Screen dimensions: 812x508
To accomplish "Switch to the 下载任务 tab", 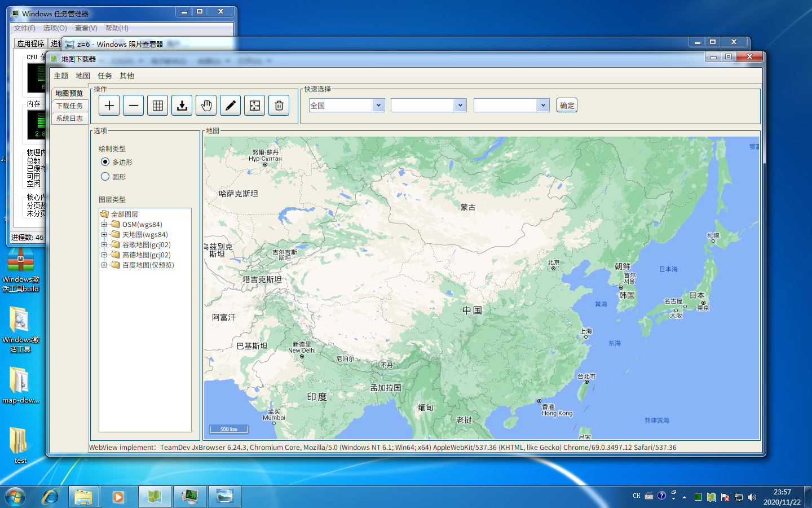I will click(x=69, y=106).
